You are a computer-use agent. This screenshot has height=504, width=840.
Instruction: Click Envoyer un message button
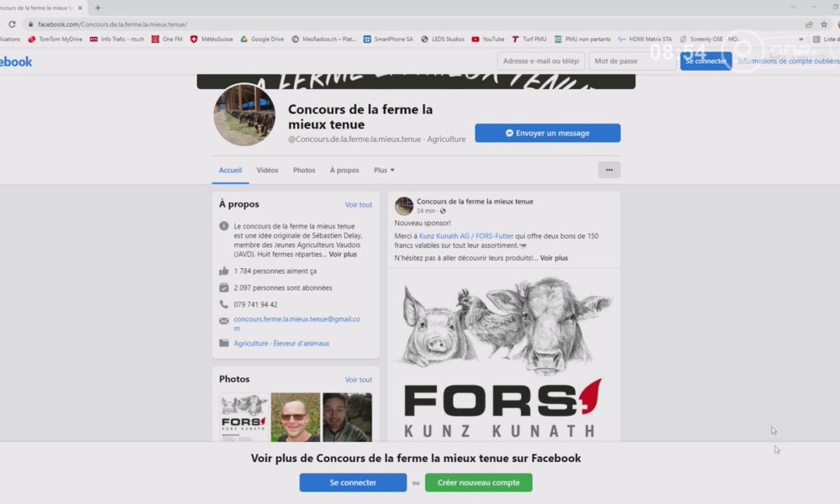click(548, 133)
